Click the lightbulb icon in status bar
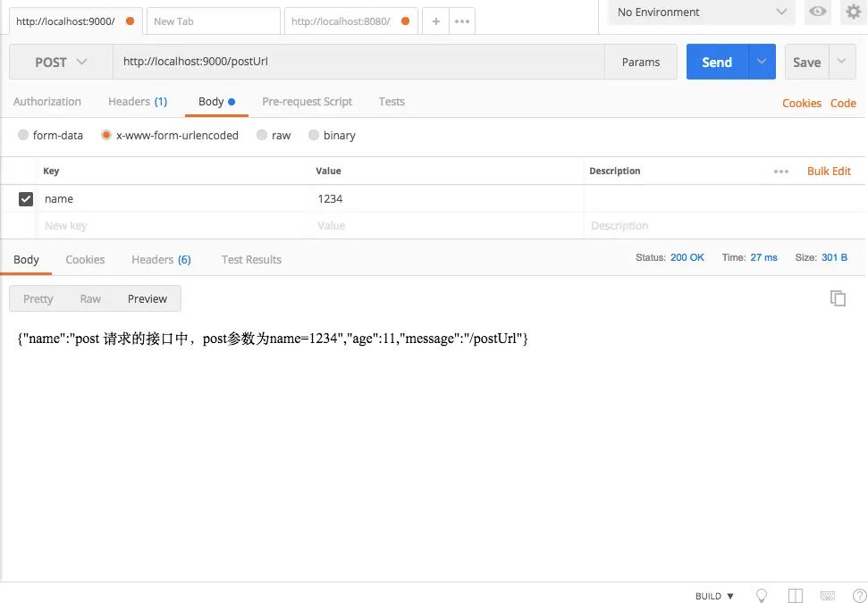 762,595
